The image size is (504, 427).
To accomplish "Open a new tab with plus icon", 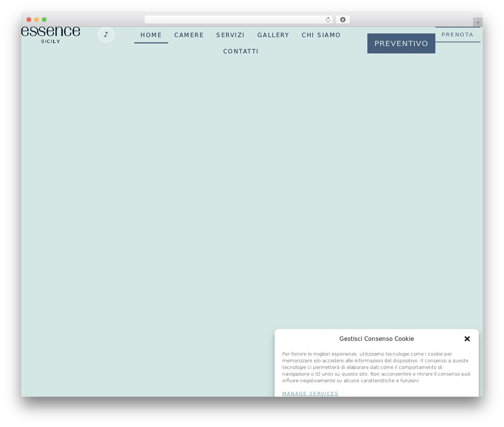I will [x=478, y=22].
